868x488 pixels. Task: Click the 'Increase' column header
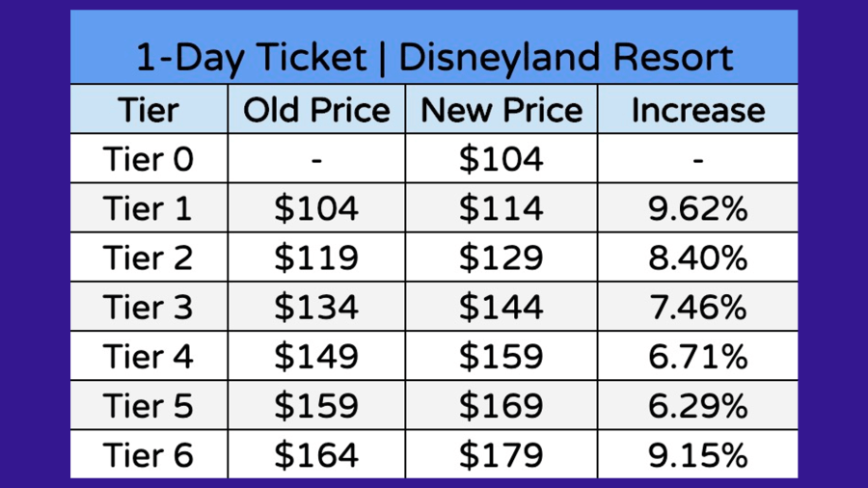pos(697,110)
